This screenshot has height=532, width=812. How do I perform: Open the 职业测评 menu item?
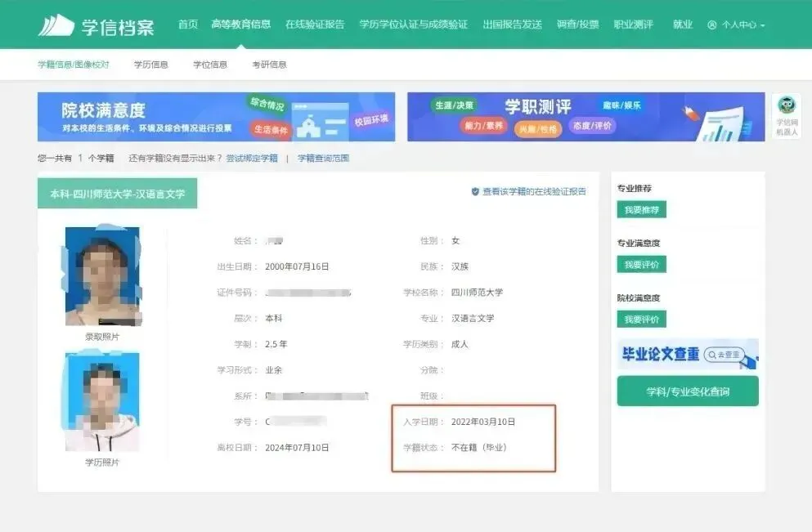tap(634, 25)
